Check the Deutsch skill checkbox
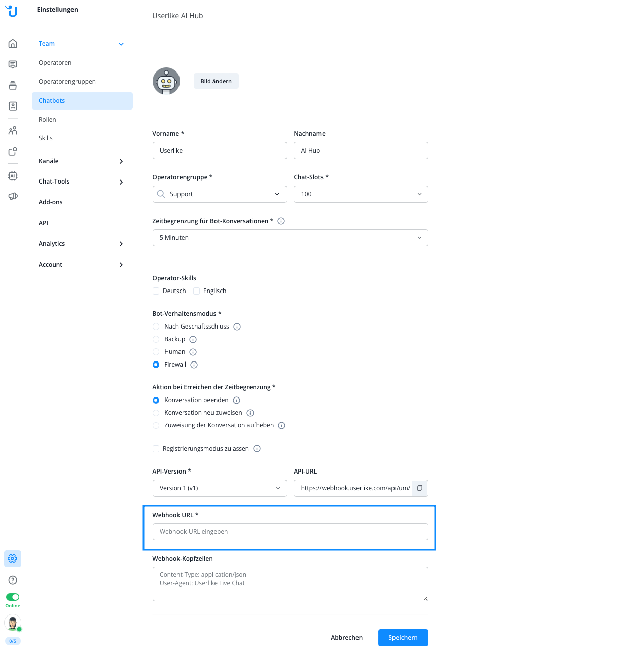The image size is (644, 652). (156, 291)
